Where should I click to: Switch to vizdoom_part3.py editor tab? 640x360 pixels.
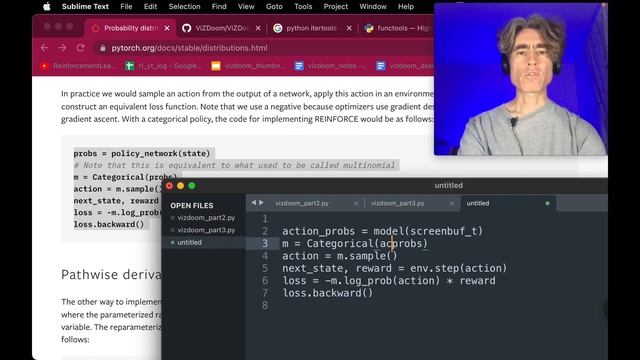pyautogui.click(x=398, y=203)
